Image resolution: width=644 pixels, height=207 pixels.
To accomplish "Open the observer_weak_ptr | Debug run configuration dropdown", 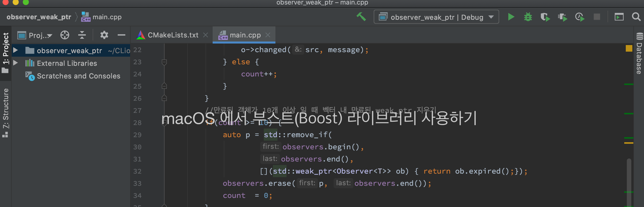I will coord(436,17).
